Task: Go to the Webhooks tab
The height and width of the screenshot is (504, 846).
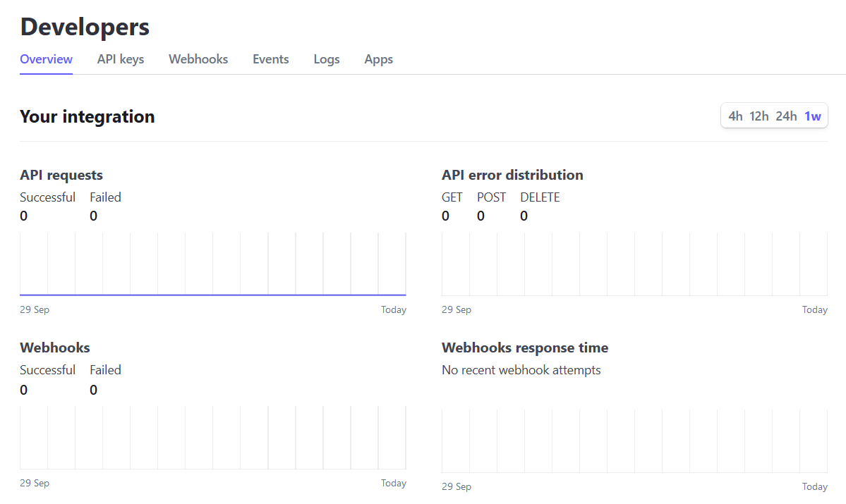Action: click(x=198, y=59)
